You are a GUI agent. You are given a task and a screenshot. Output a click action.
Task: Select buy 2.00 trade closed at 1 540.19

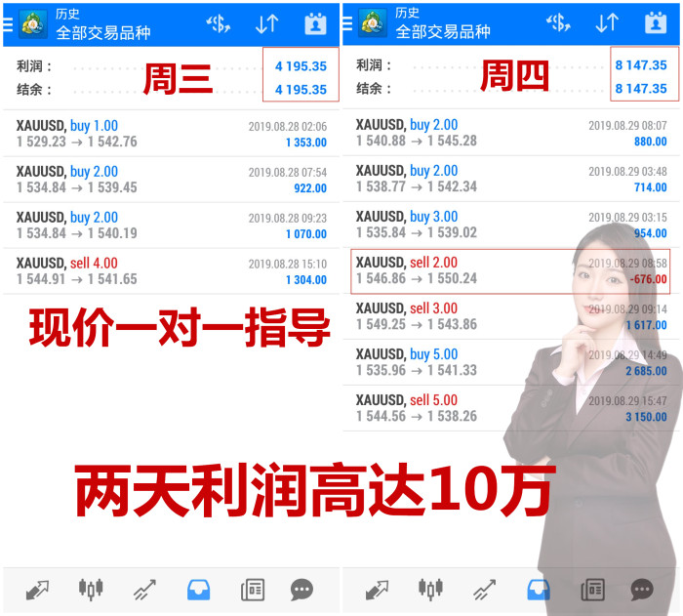click(x=171, y=225)
